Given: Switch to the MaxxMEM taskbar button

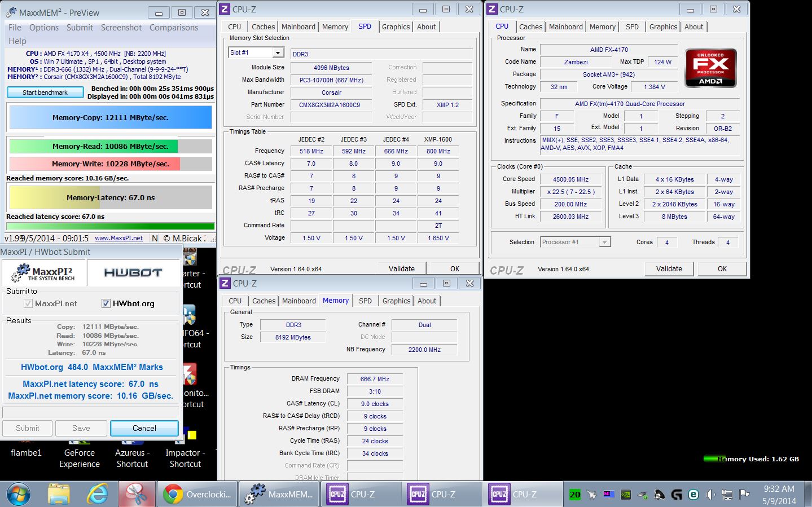Looking at the screenshot, I should click(278, 494).
